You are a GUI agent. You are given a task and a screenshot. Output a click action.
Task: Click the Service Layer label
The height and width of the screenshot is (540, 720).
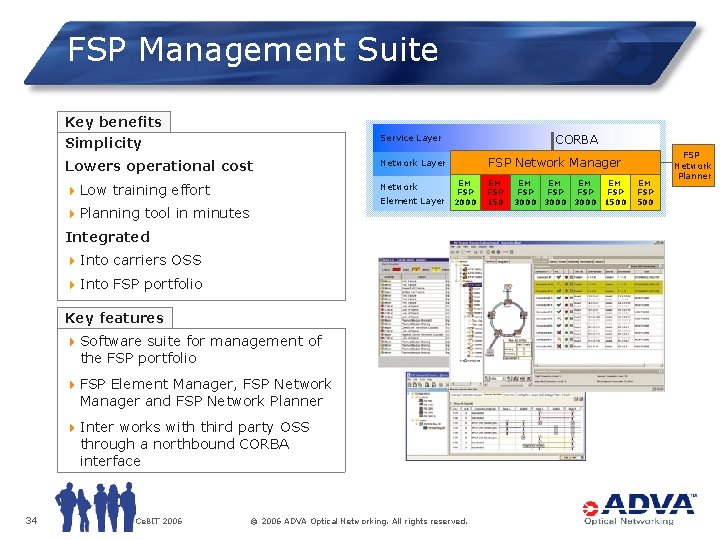(411, 138)
